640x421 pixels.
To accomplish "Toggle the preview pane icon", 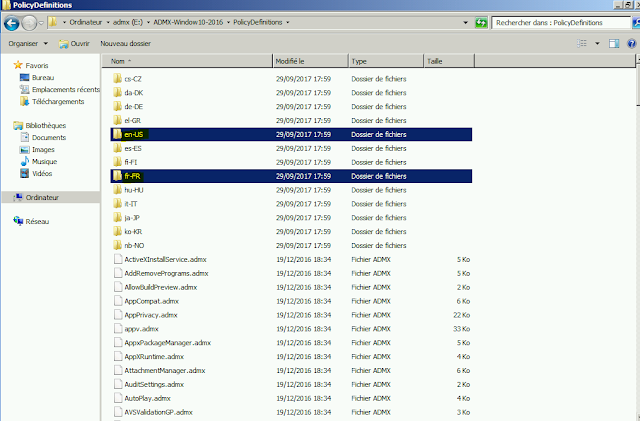I will (x=614, y=43).
